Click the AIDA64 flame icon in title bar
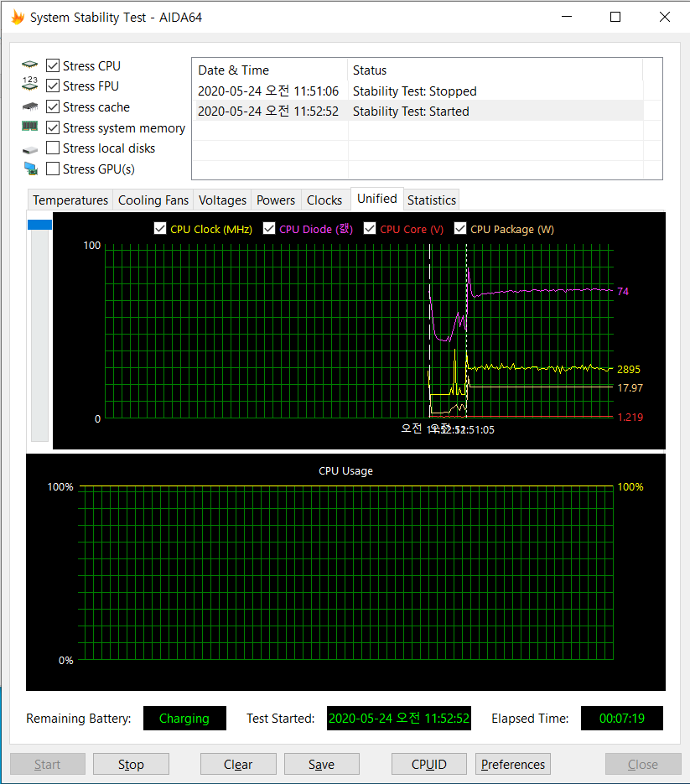This screenshot has height=784, width=690. click(18, 18)
